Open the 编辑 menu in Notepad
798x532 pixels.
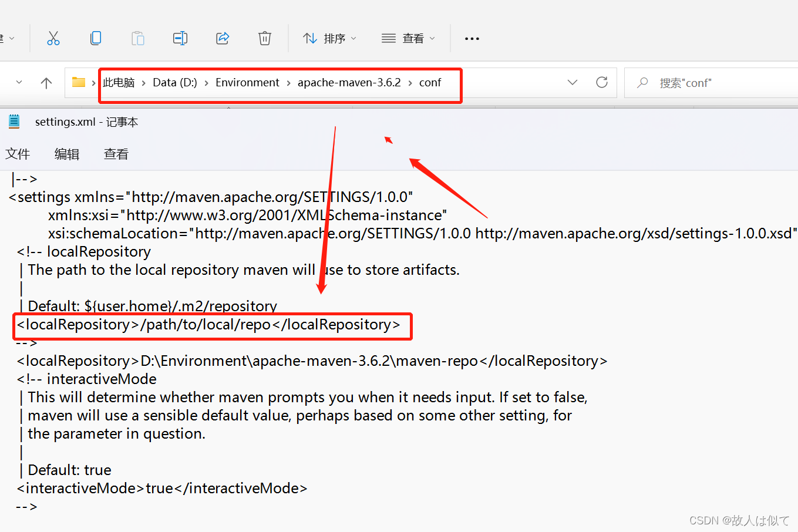point(67,154)
